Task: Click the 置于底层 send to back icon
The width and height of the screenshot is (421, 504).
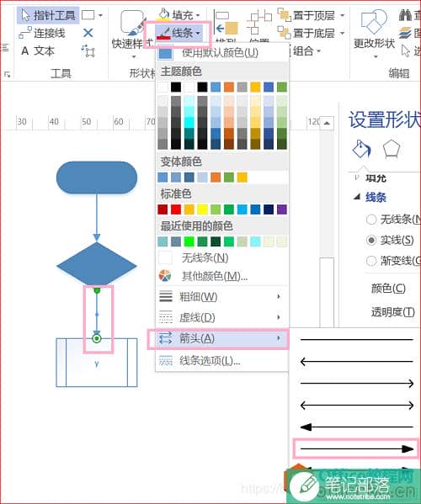Action: point(285,33)
